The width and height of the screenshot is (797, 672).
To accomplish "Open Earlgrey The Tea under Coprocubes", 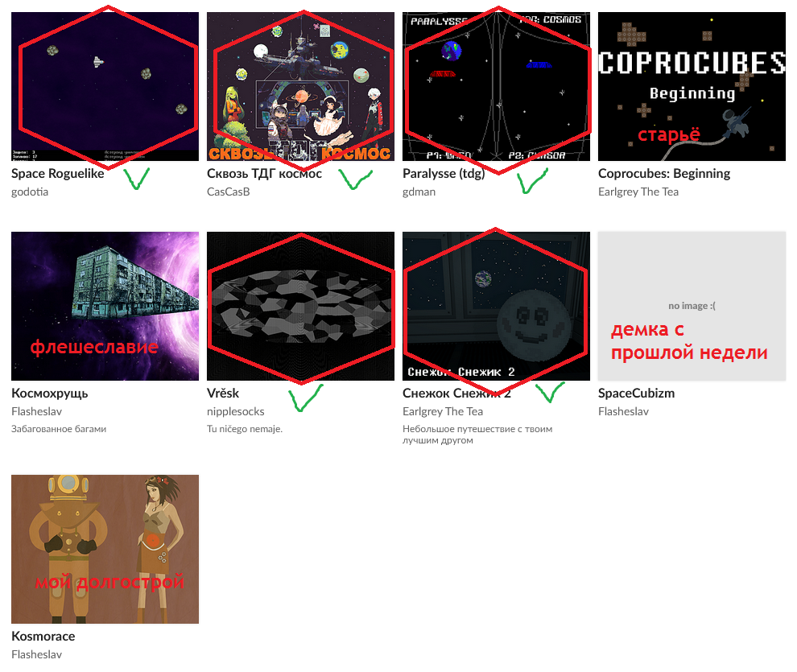I will (638, 192).
